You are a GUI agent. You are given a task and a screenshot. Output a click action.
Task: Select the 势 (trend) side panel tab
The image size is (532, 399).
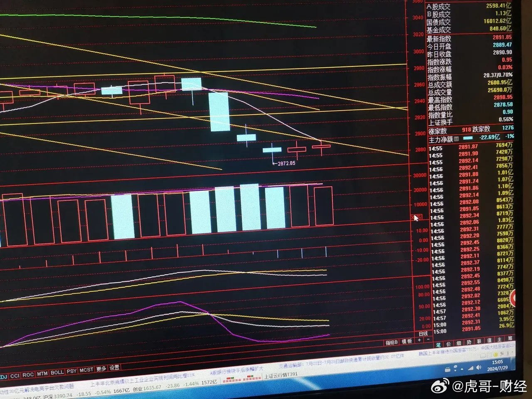pos(469,342)
